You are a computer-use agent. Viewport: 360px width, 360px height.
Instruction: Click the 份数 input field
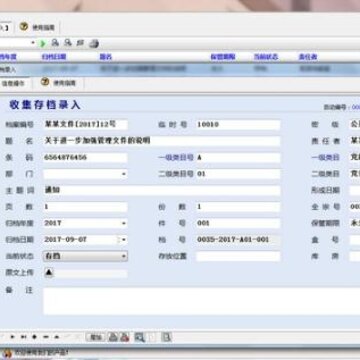pos(238,207)
